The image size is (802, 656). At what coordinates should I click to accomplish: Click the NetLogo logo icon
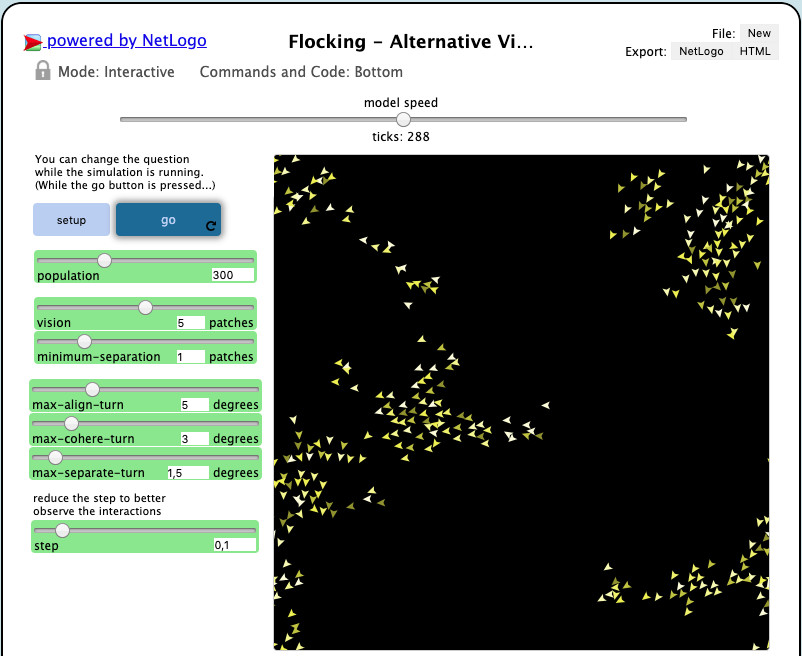pyautogui.click(x=33, y=42)
